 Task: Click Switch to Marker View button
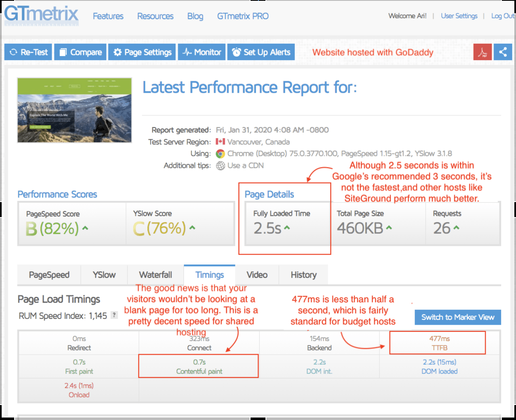tap(458, 317)
